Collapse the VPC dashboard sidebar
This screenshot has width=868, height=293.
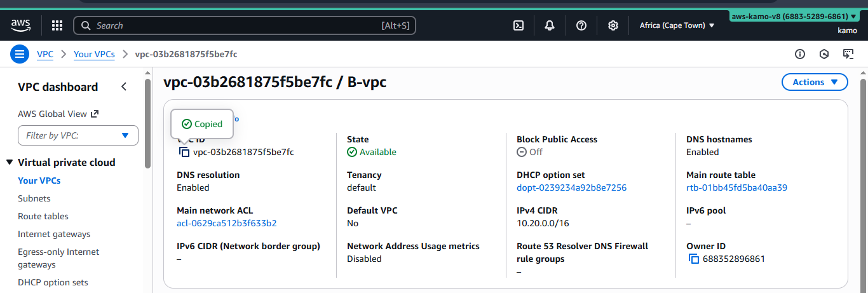pyautogui.click(x=124, y=87)
